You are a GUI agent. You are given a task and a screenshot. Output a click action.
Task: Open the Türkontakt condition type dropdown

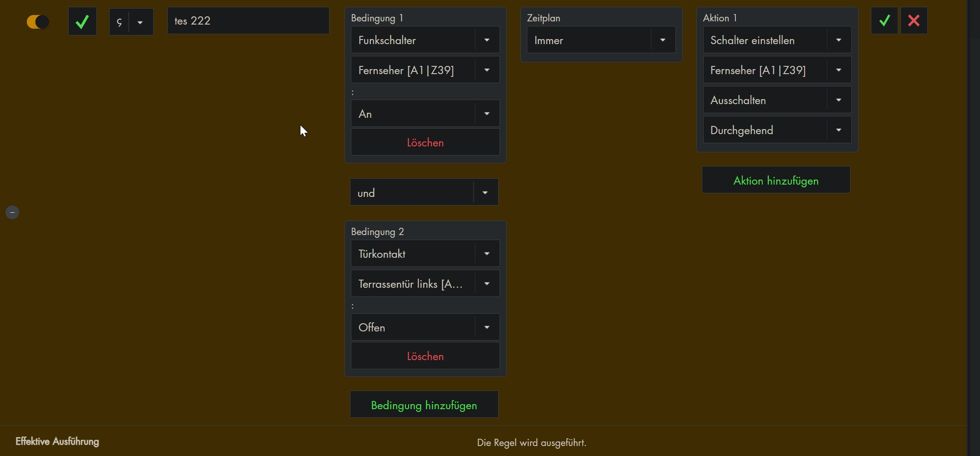point(425,254)
